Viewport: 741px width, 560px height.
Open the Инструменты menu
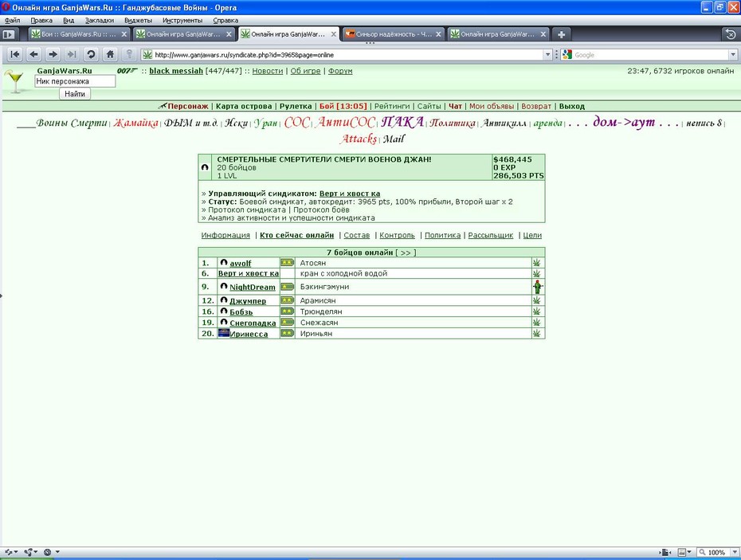tap(182, 21)
